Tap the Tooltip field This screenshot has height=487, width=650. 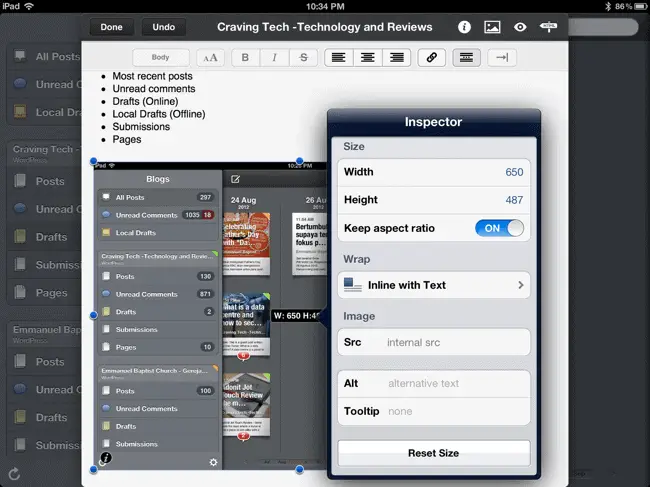click(434, 411)
